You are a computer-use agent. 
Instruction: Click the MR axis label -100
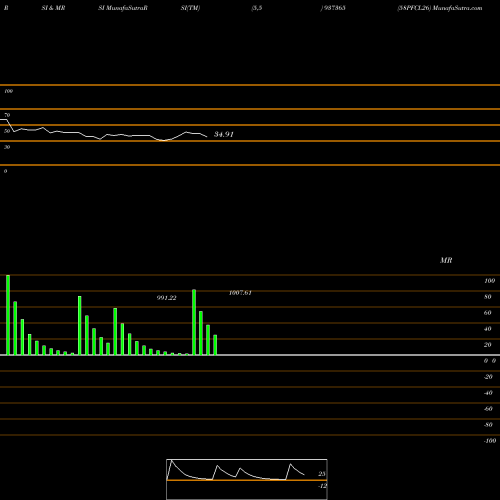pos(490,441)
